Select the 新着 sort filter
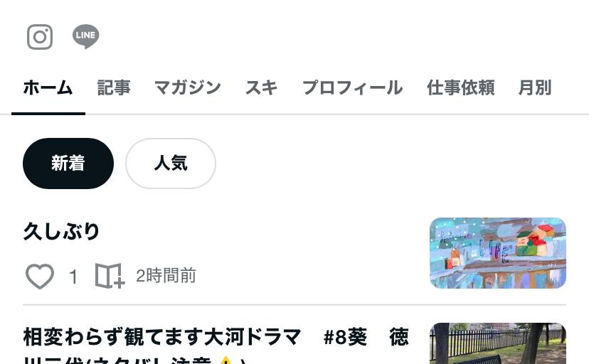The width and height of the screenshot is (589, 364). point(68,164)
